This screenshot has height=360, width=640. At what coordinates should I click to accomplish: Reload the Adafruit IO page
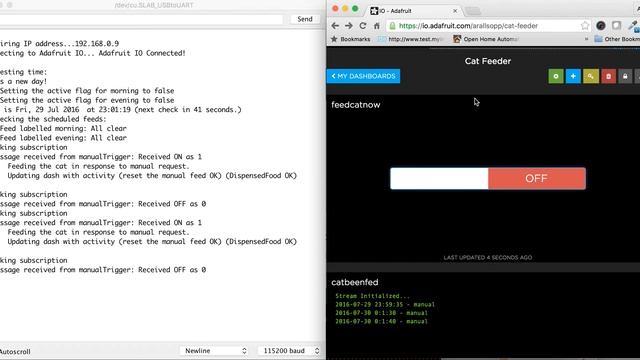point(362,26)
